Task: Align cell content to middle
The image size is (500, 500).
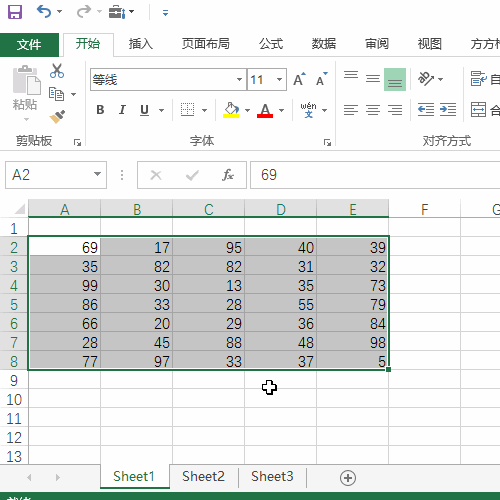Action: point(373,79)
